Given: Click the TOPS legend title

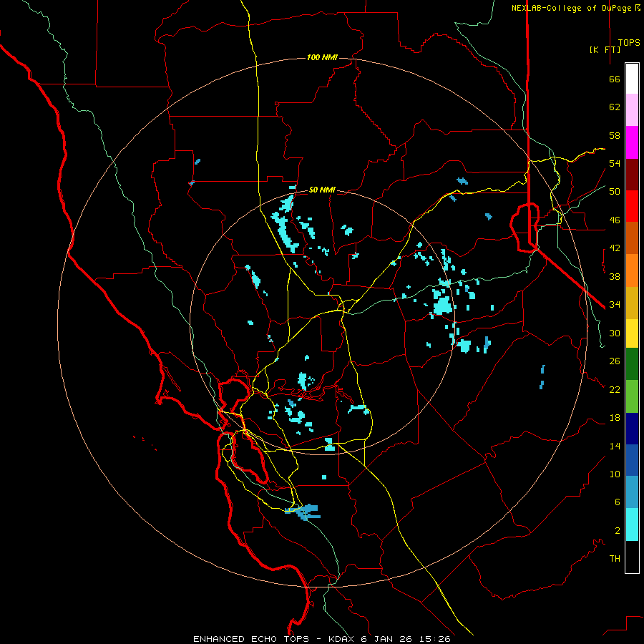Looking at the screenshot, I should click(629, 43).
